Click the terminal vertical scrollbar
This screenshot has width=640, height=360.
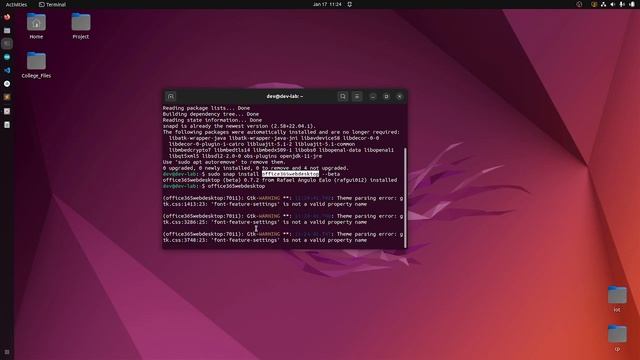405,198
